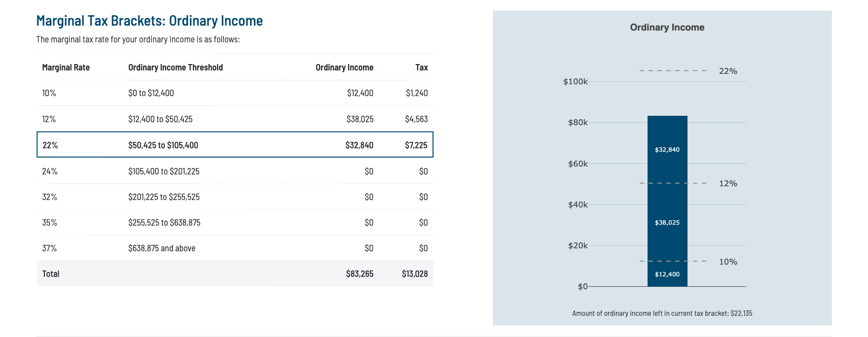The height and width of the screenshot is (337, 868).
Task: Click the income-left-in-bracket caption under the chart
Action: (662, 313)
